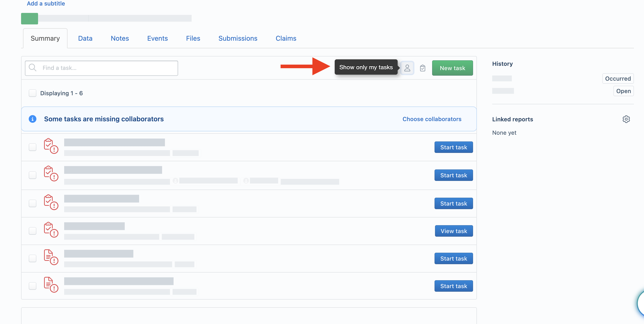Start the first task in the list
Image resolution: width=644 pixels, height=324 pixels.
[x=453, y=147]
